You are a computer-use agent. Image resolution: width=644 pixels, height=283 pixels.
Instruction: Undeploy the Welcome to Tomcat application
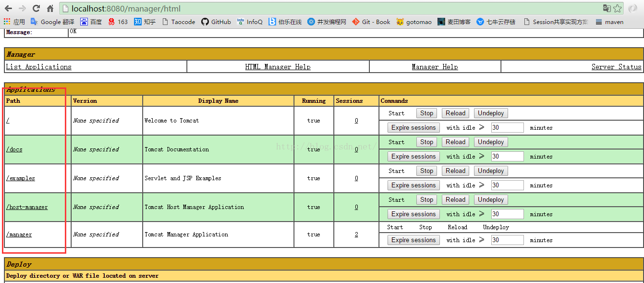pos(491,113)
